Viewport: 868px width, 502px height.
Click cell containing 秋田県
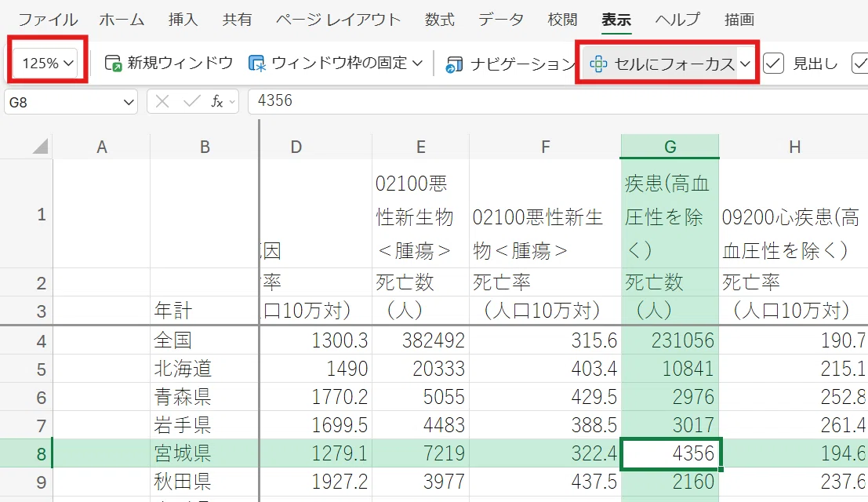pos(205,482)
